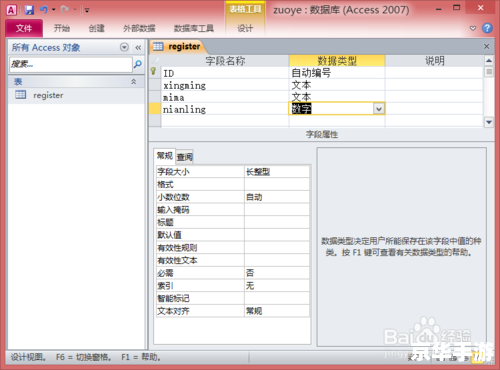The width and height of the screenshot is (500, 370).
Task: Open the navigation pane category dropdown
Action: click(124, 47)
